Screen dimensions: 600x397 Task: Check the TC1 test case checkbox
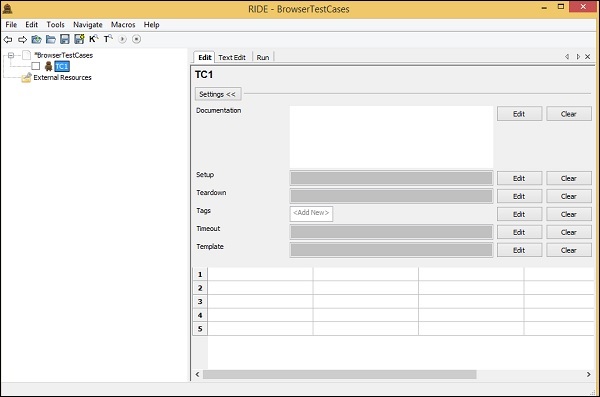pos(36,66)
